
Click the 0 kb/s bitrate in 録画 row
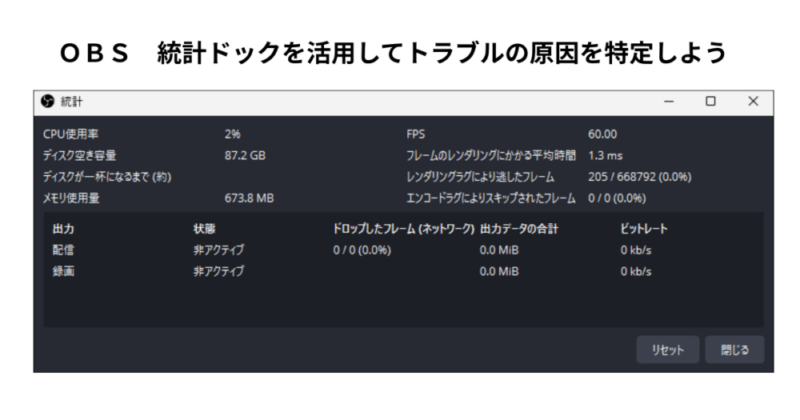click(636, 271)
